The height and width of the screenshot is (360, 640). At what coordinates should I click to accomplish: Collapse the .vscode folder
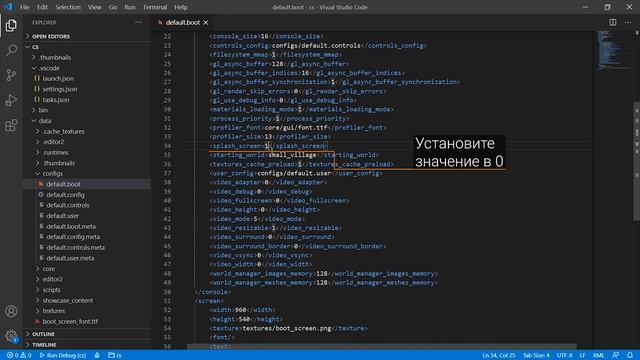click(87, 68)
